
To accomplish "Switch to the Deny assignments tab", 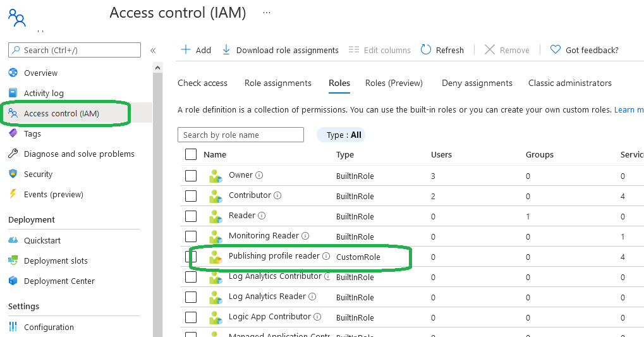I will 477,83.
